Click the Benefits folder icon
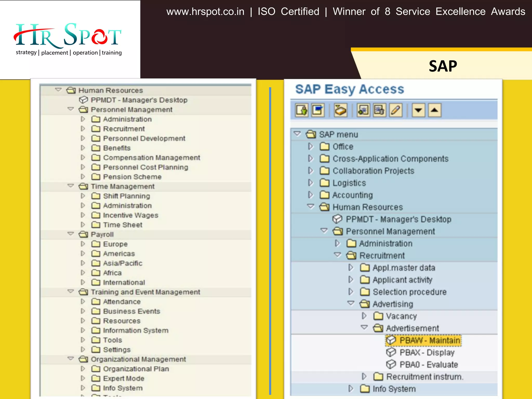The height and width of the screenshot is (399, 532). 96,148
